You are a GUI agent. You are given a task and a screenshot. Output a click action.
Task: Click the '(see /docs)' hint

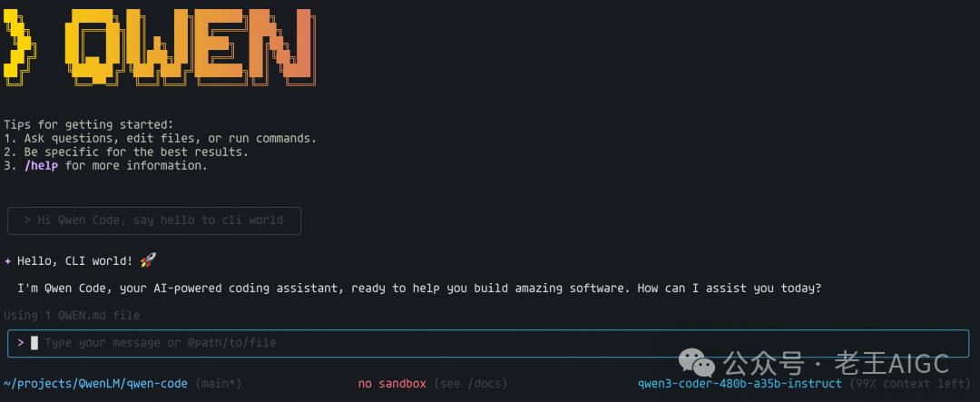coord(470,383)
